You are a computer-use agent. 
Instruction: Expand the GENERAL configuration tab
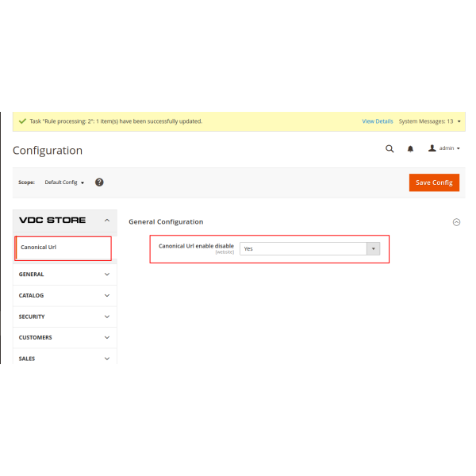[65, 274]
